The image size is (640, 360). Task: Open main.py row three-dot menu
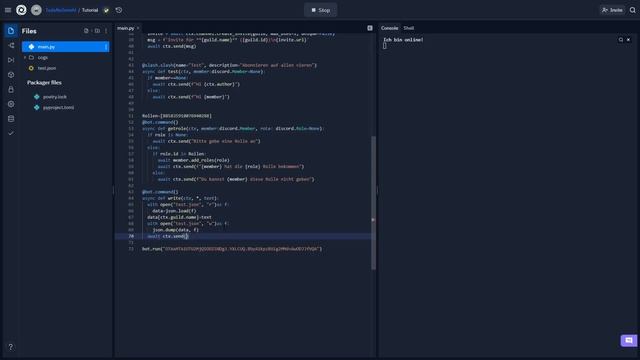pyautogui.click(x=106, y=47)
